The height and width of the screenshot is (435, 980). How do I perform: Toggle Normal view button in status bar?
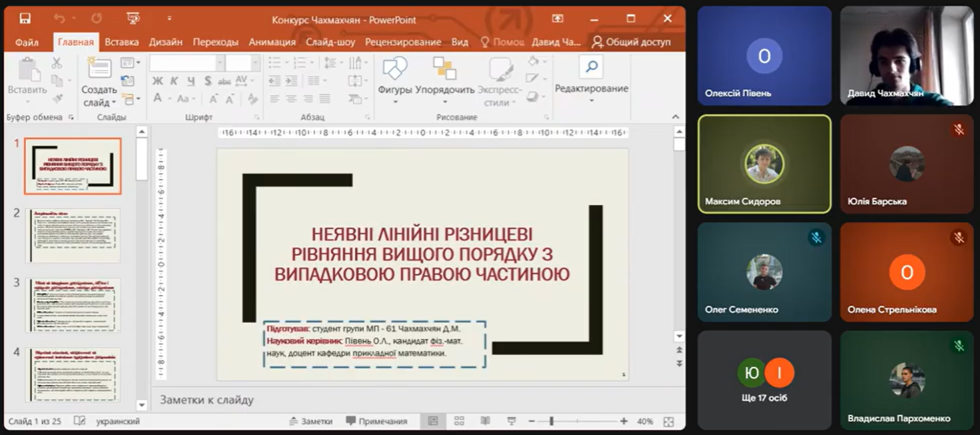pyautogui.click(x=433, y=421)
